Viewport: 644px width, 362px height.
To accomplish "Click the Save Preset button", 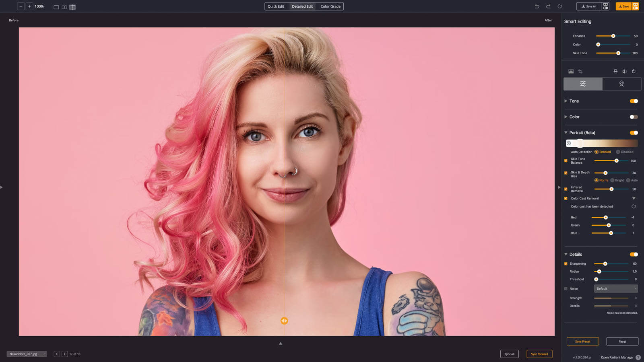I will pos(582,341).
